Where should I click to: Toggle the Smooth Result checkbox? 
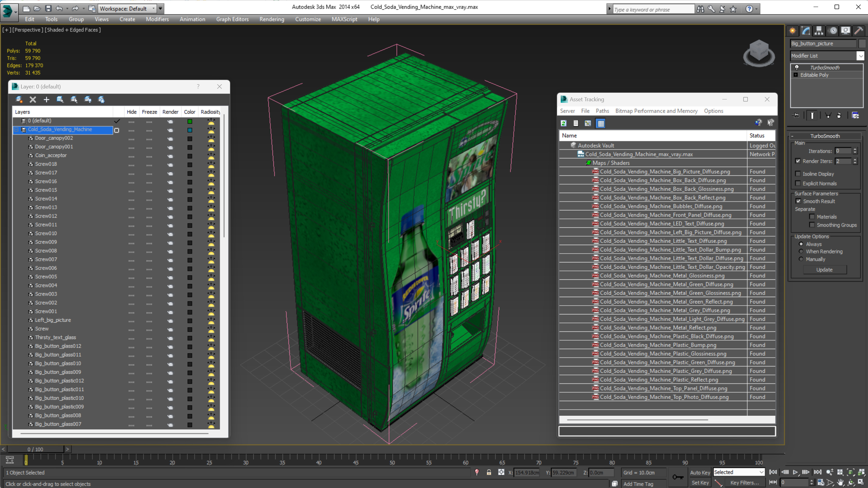798,201
